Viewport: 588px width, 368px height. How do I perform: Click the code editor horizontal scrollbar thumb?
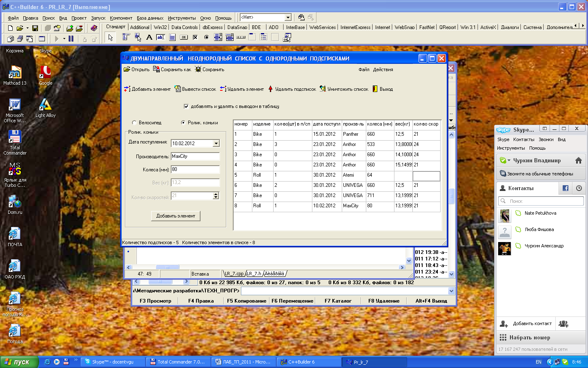point(167,267)
